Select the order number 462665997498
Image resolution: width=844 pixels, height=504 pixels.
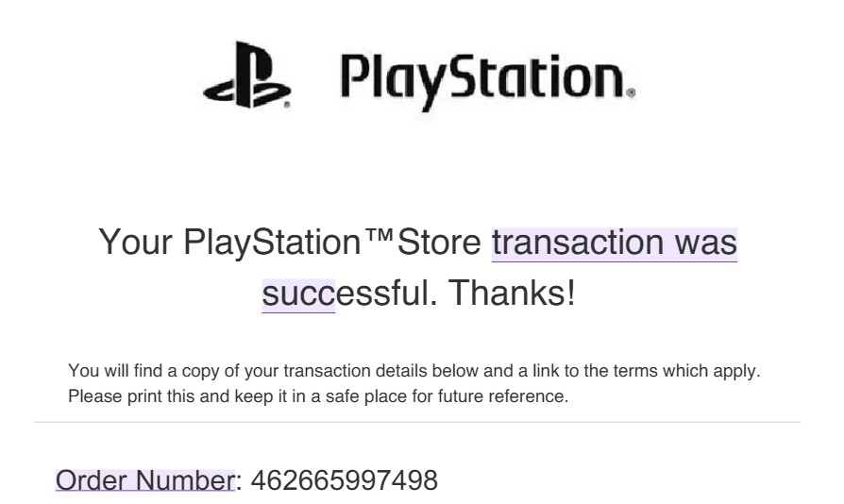click(344, 480)
